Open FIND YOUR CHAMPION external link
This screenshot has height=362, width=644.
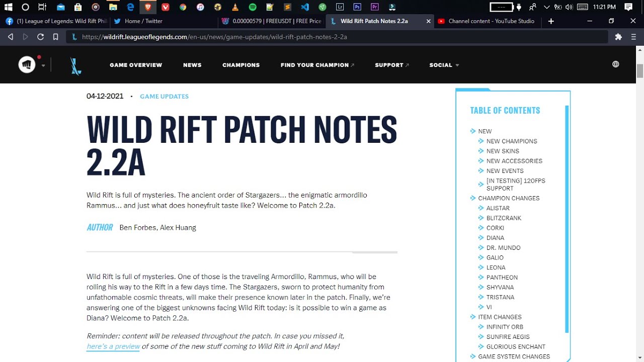pos(317,65)
